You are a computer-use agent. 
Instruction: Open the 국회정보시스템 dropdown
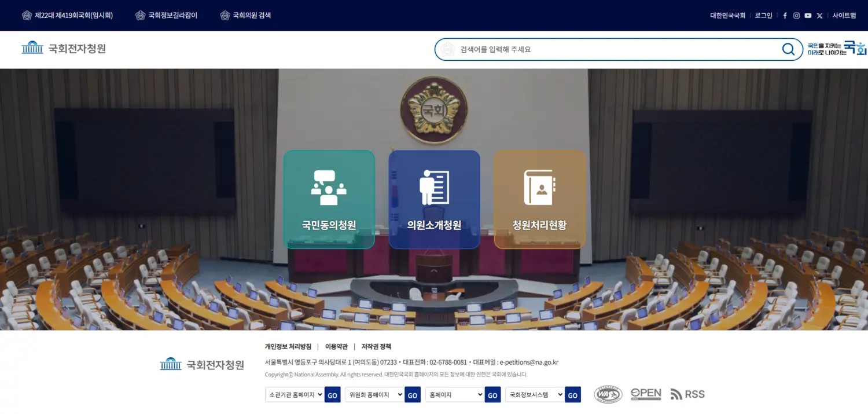(534, 394)
